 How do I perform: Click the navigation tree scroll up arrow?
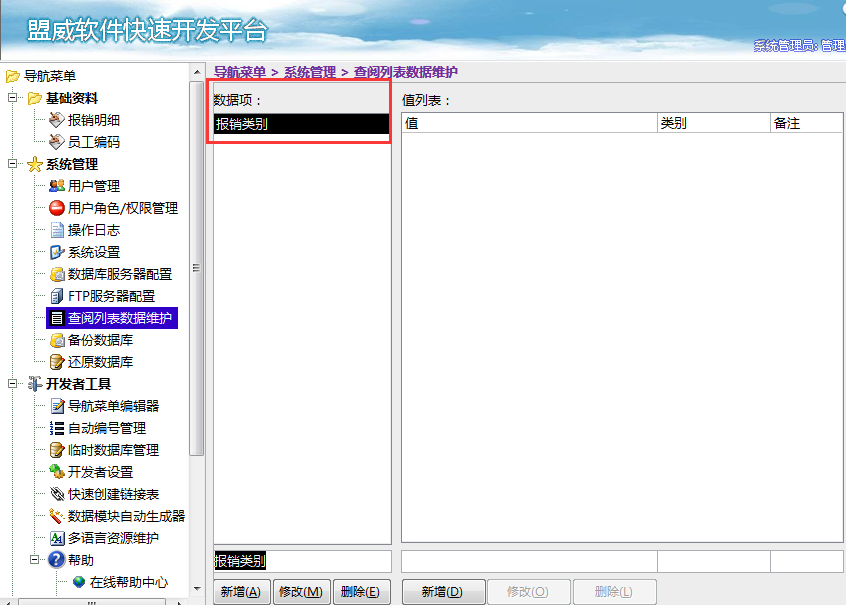[197, 72]
